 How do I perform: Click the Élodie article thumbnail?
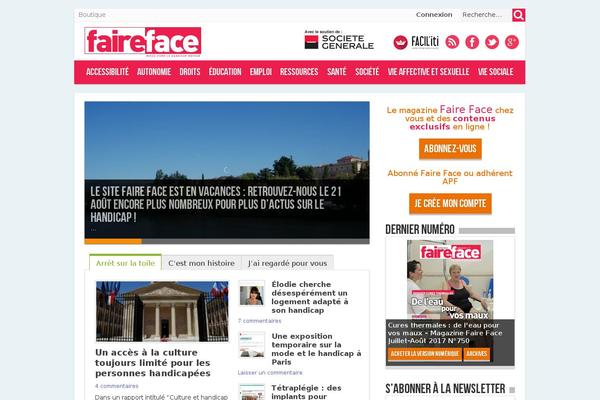(251, 294)
